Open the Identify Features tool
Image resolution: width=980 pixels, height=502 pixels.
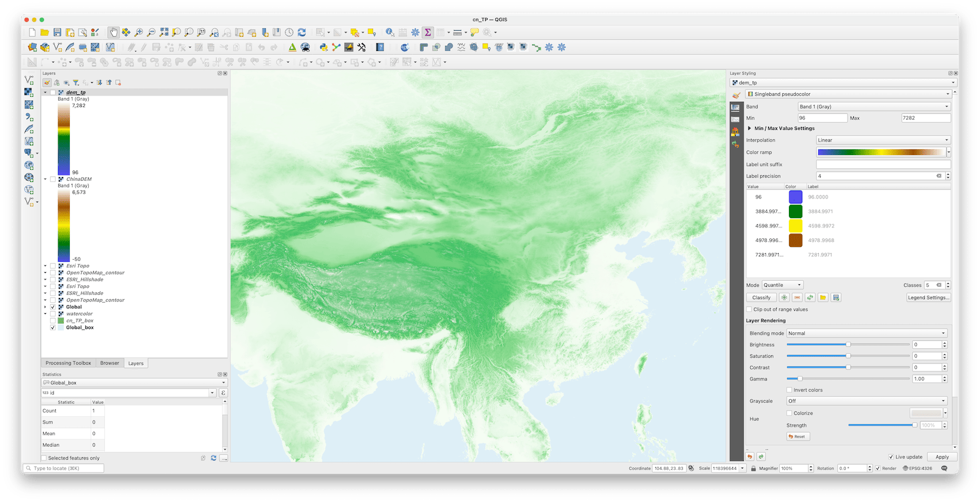coord(390,32)
